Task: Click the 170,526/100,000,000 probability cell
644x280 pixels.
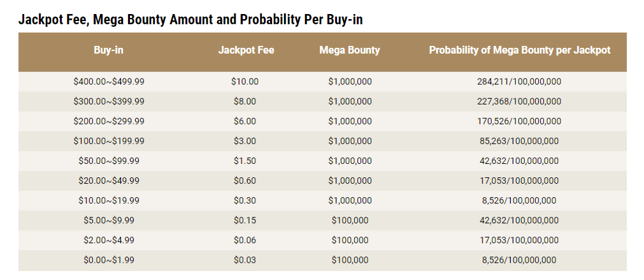Action: pos(519,121)
